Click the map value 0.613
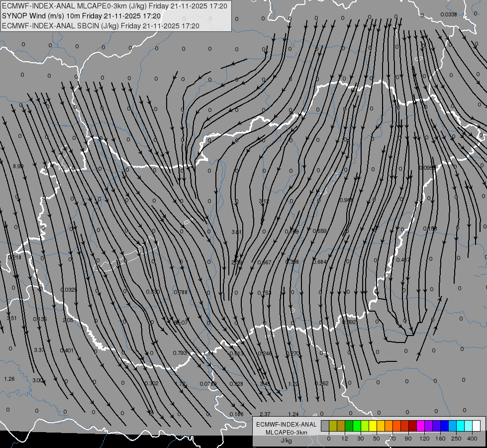Image resolution: width=487 pixels, height=448 pixels. 236,353
